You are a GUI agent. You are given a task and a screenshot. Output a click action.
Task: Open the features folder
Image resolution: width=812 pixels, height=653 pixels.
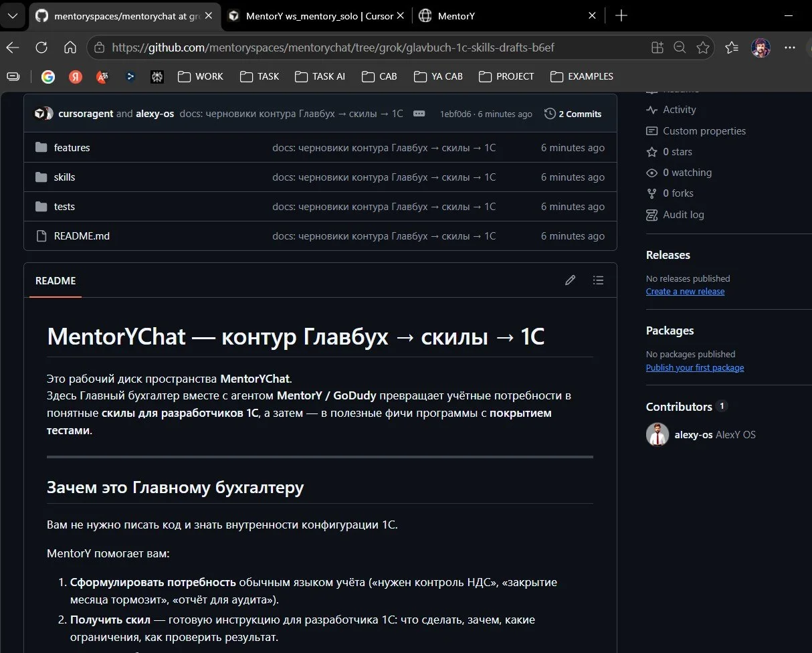point(72,148)
